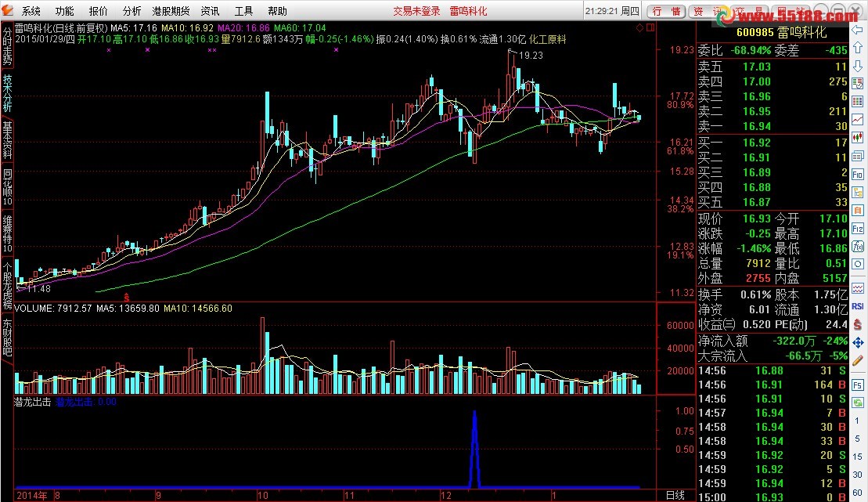868x502 pixels.
Task: Select the 60-minute period button
Action: pos(858,492)
